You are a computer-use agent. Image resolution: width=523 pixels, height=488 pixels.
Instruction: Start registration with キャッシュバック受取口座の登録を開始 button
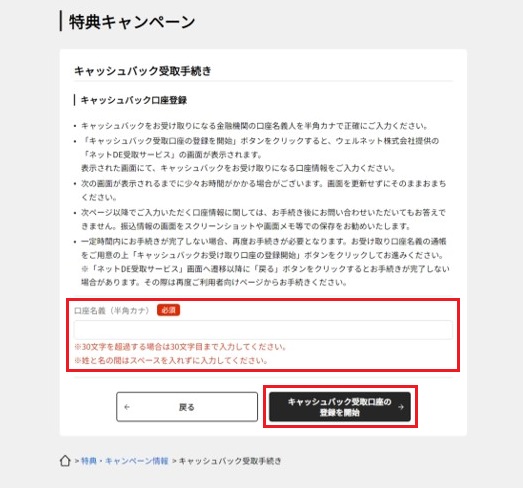click(x=340, y=407)
